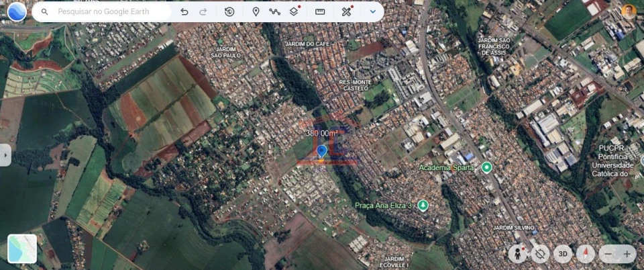
Task: Toggle the 3D view button
Action: pos(563,254)
